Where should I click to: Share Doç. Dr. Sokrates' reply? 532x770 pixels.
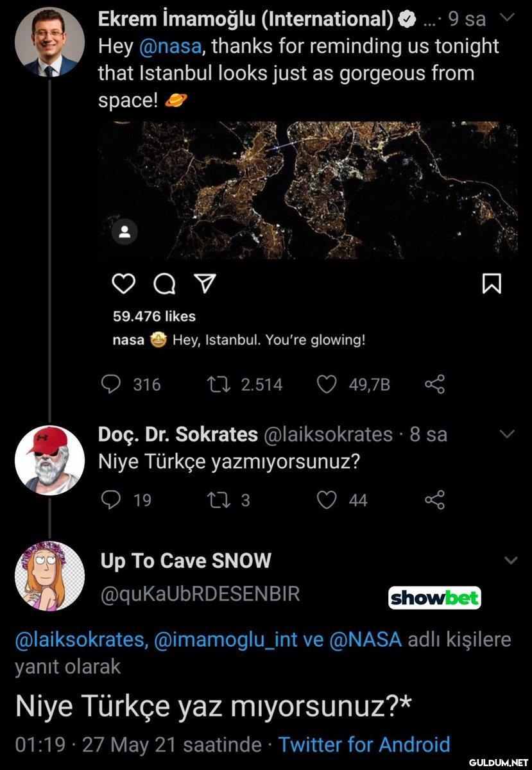(x=434, y=500)
